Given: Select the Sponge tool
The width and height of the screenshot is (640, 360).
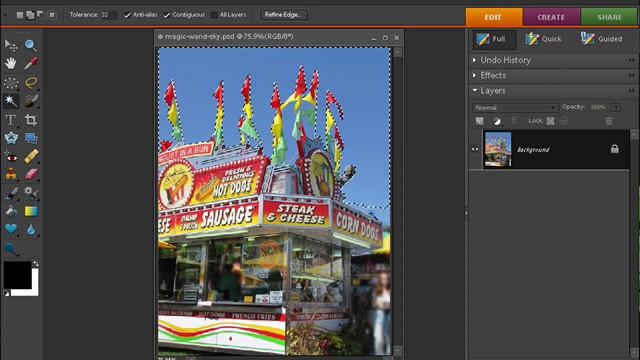Looking at the screenshot, I should [x=11, y=249].
